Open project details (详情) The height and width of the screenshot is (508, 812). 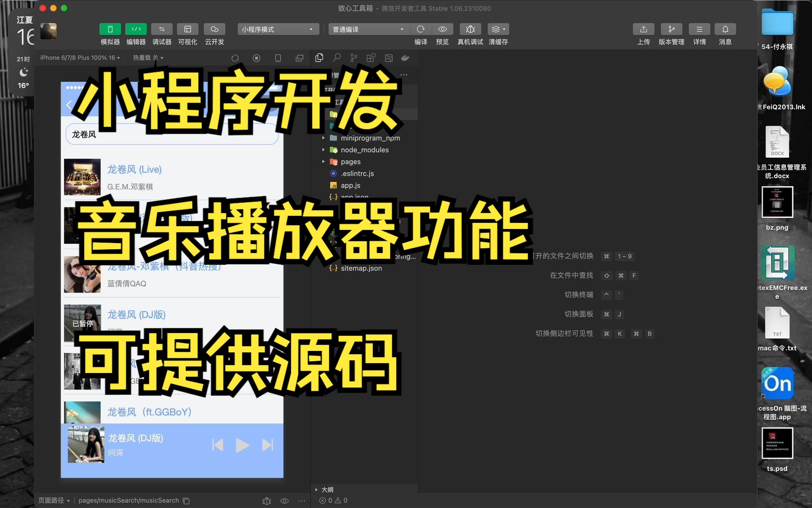pos(699,29)
